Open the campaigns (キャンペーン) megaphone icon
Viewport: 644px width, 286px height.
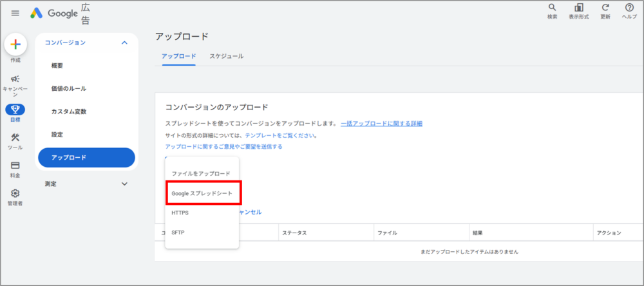pyautogui.click(x=15, y=79)
